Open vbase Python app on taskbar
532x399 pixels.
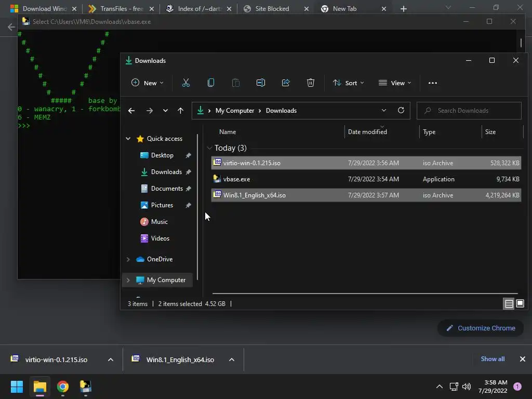point(86,387)
